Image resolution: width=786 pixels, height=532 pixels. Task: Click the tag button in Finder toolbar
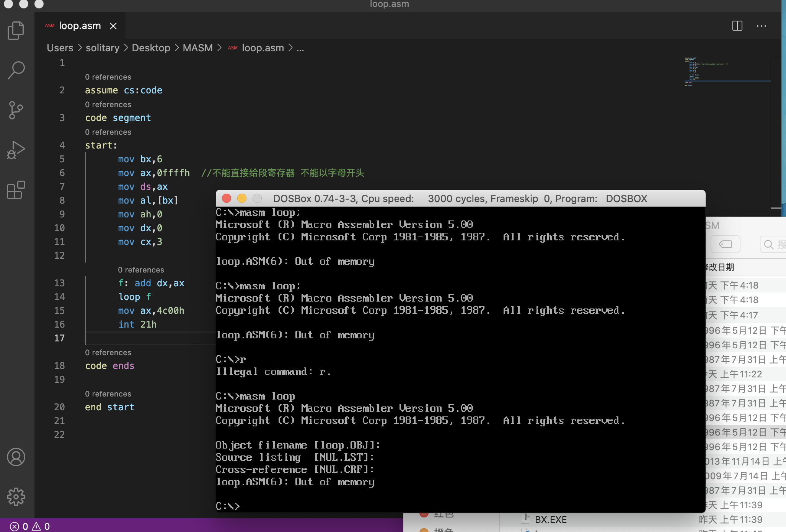pos(725,244)
